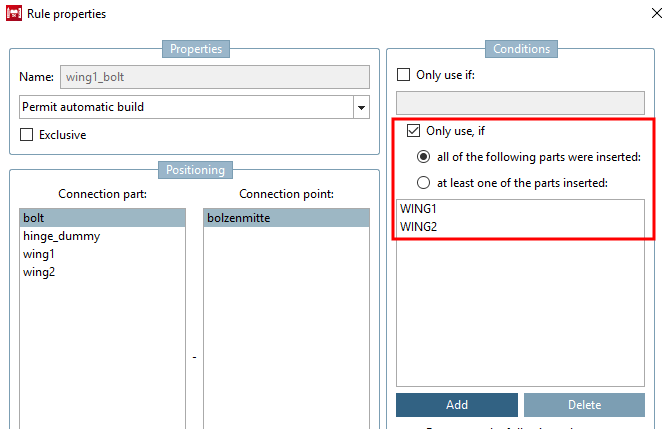
Task: Select WING2 in the inserted parts list
Action: pyautogui.click(x=418, y=227)
